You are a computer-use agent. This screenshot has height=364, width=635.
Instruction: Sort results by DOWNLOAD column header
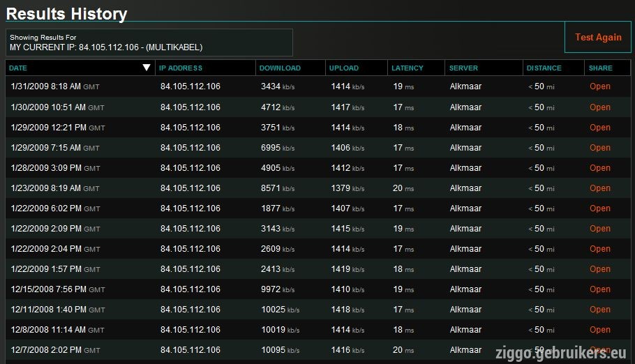[280, 68]
